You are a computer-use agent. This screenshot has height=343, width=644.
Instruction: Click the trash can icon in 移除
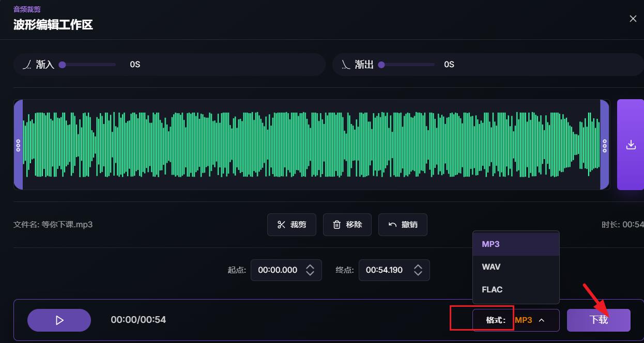pyautogui.click(x=337, y=225)
